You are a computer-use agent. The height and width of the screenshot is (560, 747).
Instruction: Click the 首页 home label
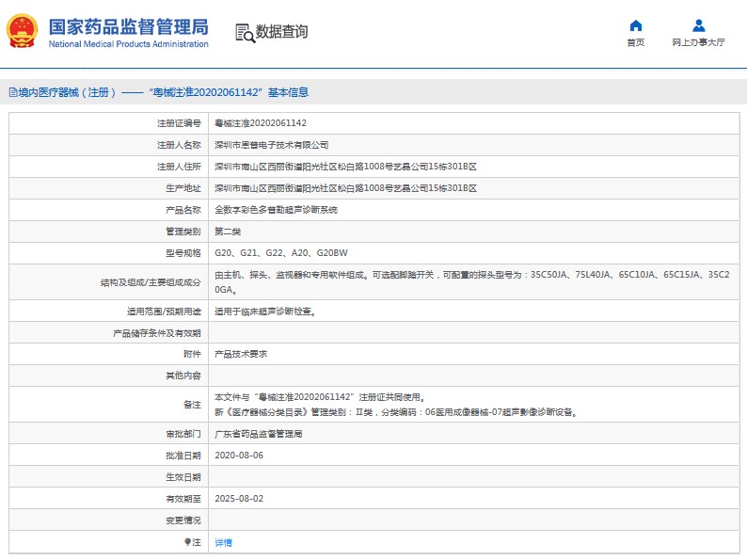[x=636, y=43]
